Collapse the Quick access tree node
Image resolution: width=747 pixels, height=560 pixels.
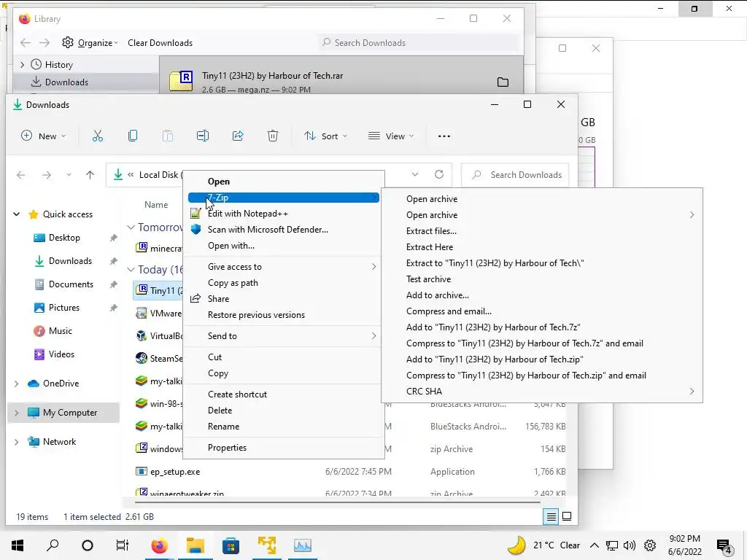point(16,214)
